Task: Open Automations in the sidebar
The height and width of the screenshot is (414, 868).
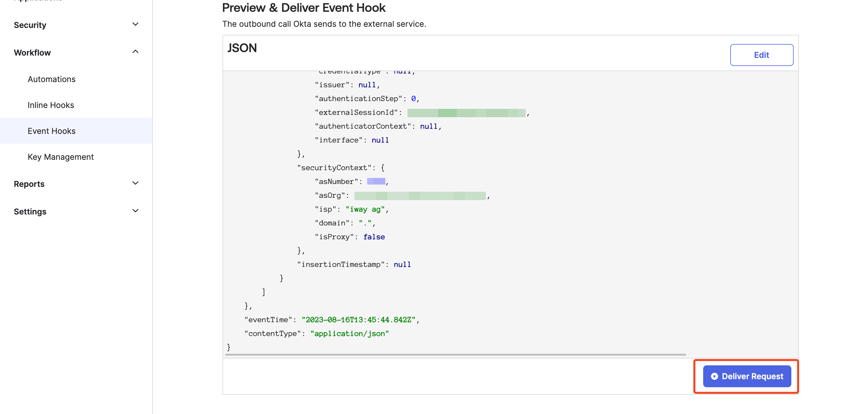Action: (x=52, y=79)
